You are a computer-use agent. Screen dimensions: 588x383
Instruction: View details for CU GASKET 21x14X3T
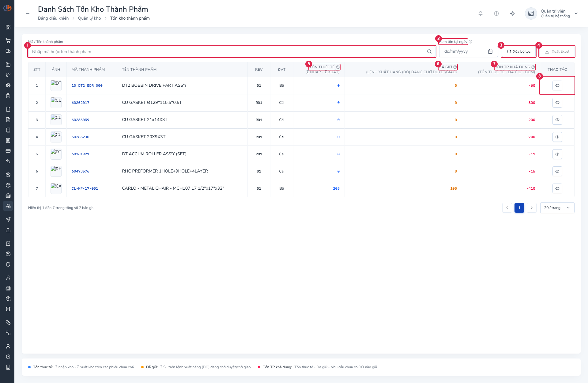click(557, 120)
